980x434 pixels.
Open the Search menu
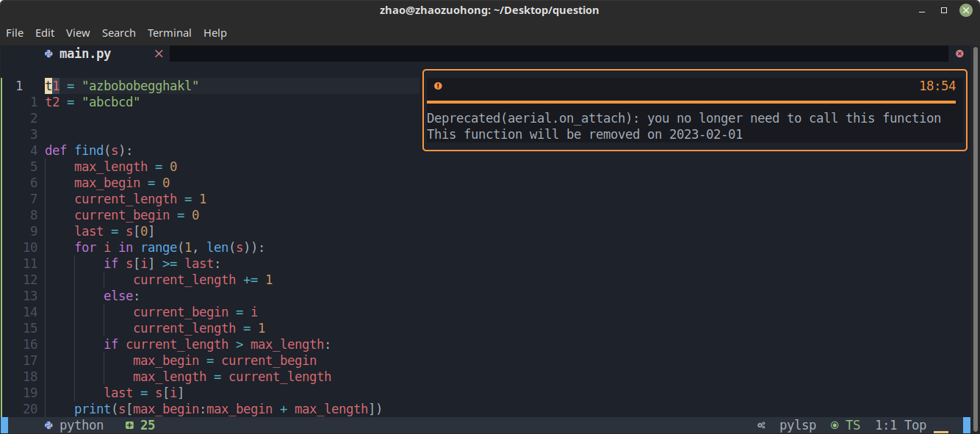point(119,33)
